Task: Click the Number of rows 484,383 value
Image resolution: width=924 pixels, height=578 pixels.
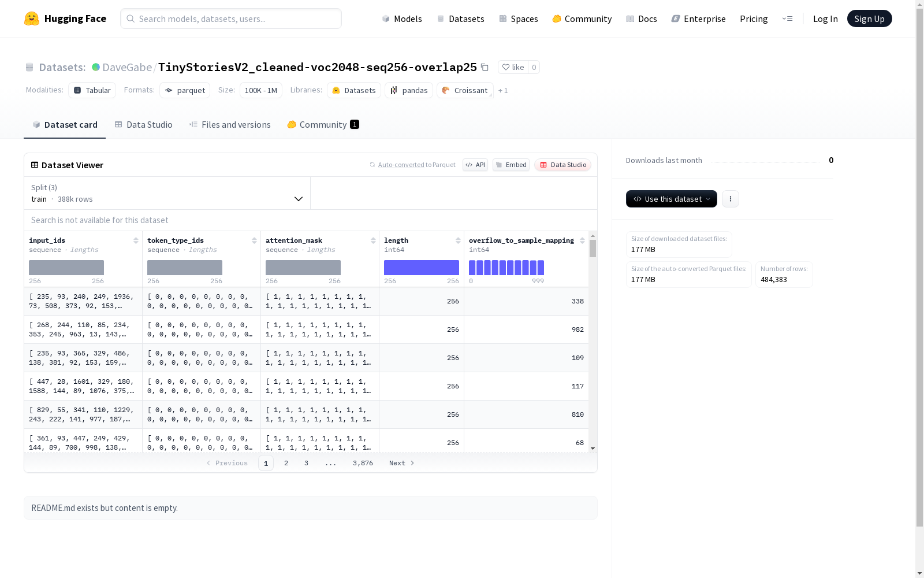Action: (774, 280)
